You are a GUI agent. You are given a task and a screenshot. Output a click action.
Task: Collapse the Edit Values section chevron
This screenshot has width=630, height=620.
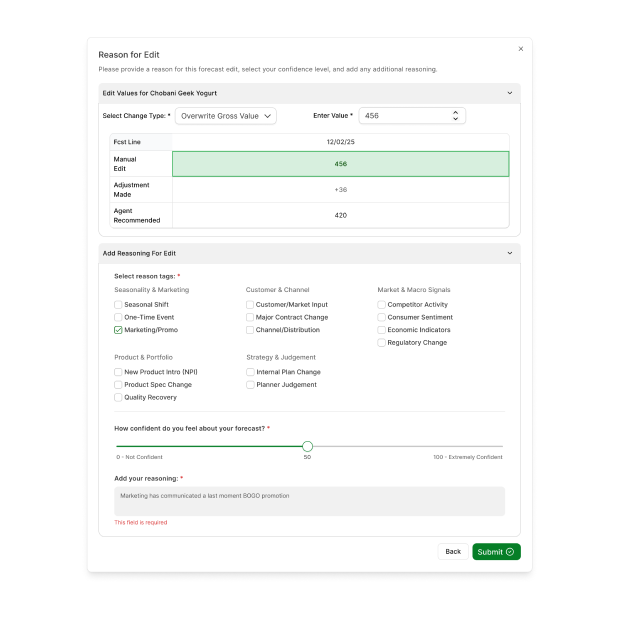point(509,93)
